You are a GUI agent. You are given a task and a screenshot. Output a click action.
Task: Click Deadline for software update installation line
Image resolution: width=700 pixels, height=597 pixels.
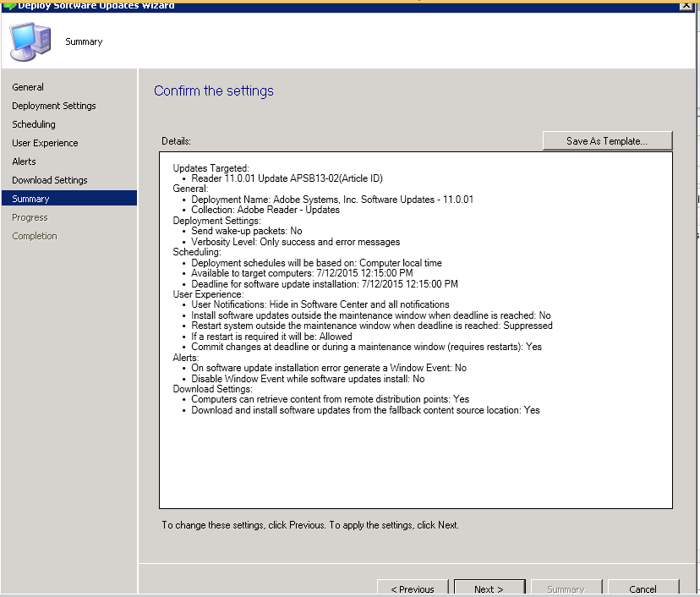pyautogui.click(x=325, y=284)
